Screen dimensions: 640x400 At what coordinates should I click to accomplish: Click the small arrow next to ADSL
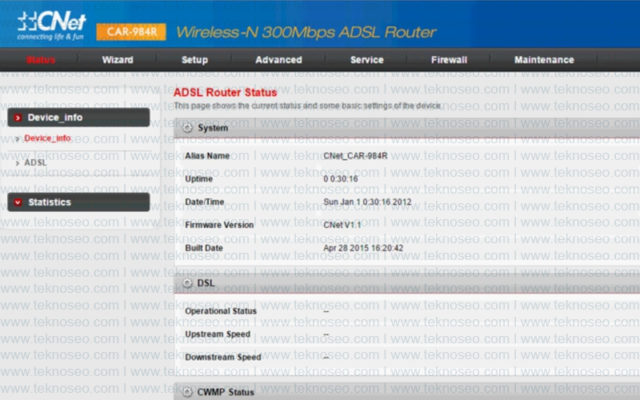pos(17,163)
